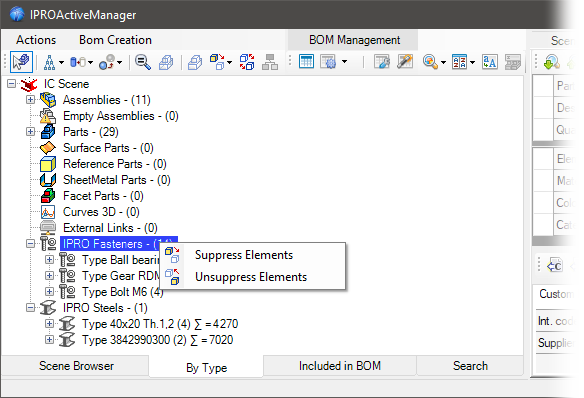
Task: Click the magic wand toolbar icon
Action: [405, 61]
